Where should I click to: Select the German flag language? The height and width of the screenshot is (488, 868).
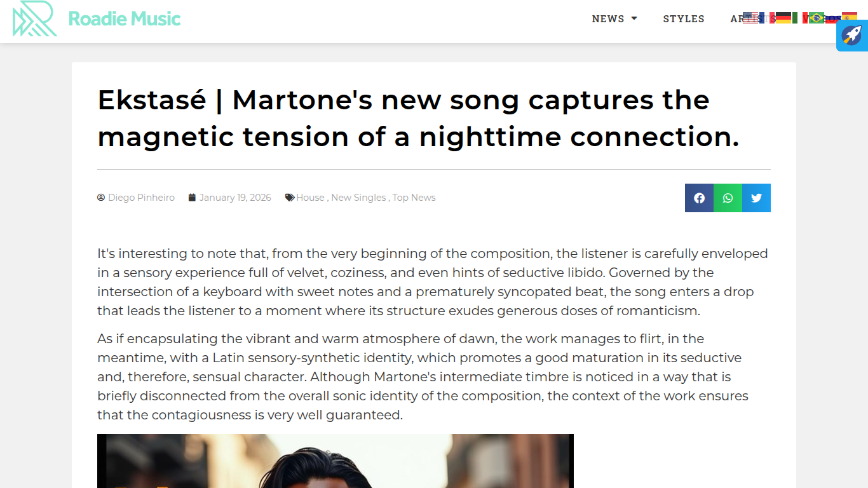pyautogui.click(x=783, y=18)
